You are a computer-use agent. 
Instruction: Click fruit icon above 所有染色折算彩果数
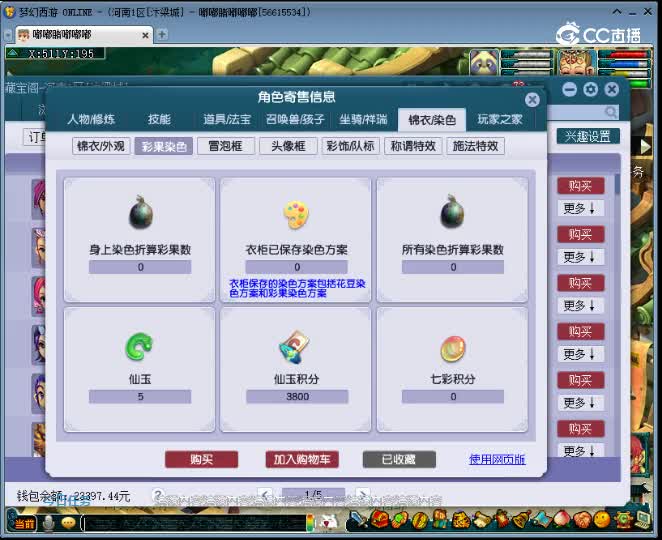[x=452, y=211]
